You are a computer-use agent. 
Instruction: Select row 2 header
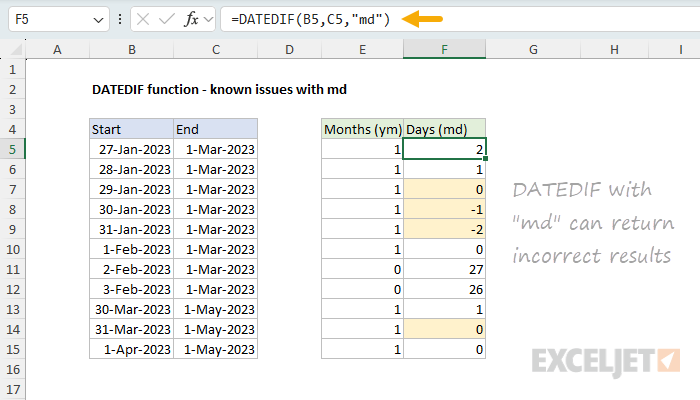pyautogui.click(x=12, y=89)
